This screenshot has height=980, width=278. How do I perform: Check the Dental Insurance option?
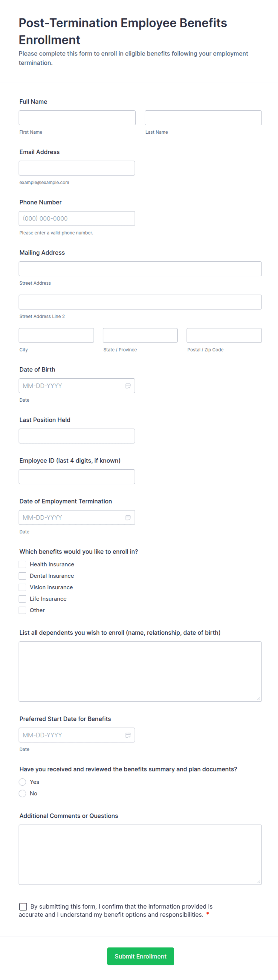pyautogui.click(x=22, y=576)
